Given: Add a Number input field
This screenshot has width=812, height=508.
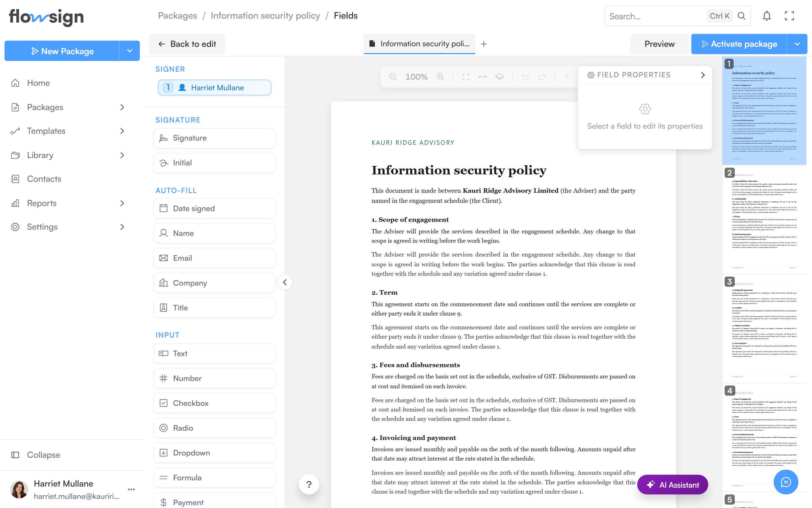Looking at the screenshot, I should click(x=215, y=378).
